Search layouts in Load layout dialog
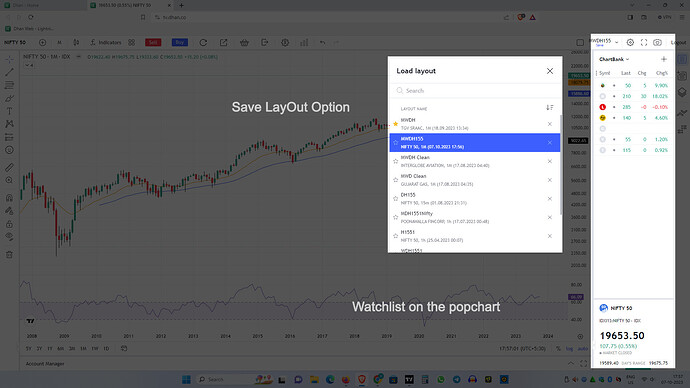 point(475,91)
